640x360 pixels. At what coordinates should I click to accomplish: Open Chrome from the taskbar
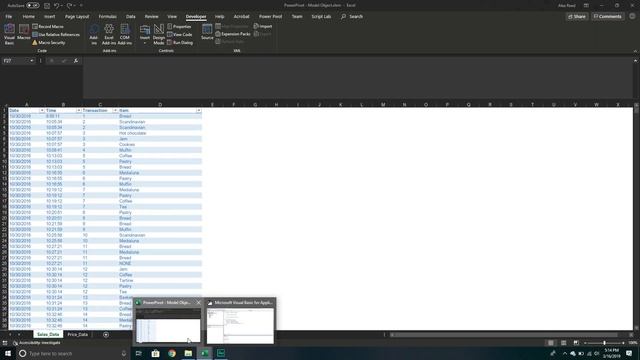click(x=172, y=353)
